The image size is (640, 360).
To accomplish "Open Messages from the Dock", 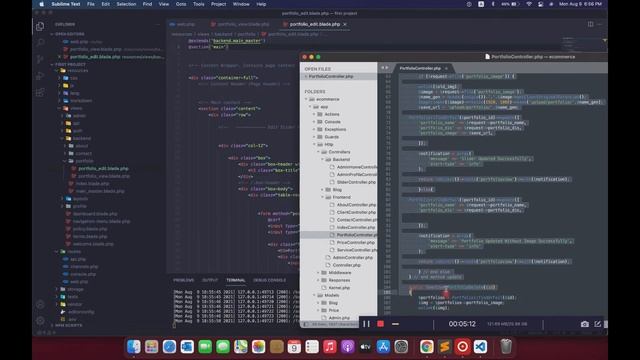I will [223, 347].
